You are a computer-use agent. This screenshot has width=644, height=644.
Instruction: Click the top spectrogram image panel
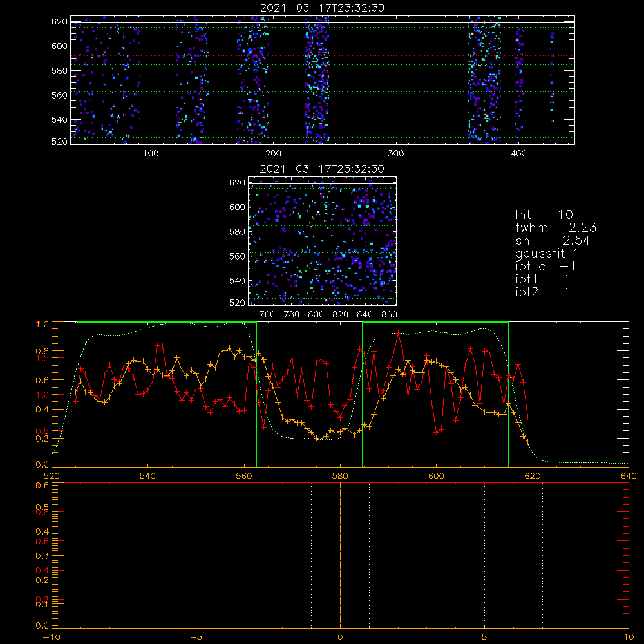click(323, 80)
